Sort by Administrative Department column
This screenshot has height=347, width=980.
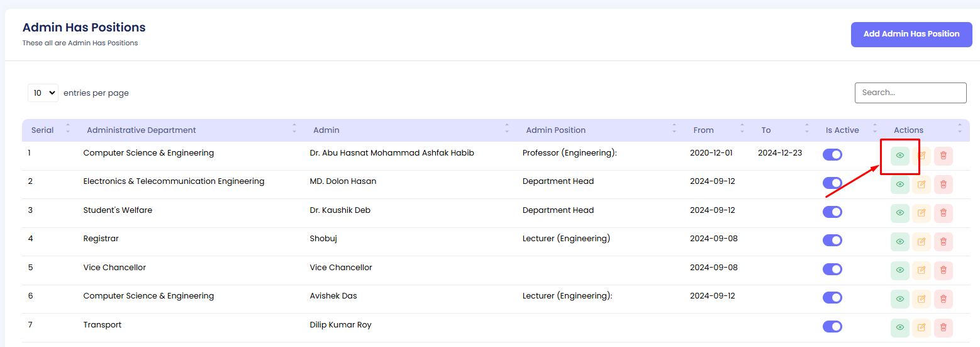point(142,130)
